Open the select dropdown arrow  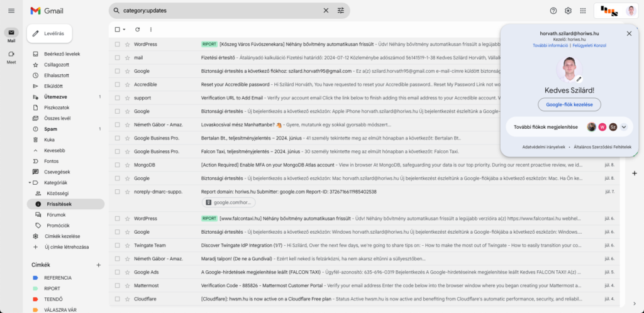pyautogui.click(x=124, y=30)
